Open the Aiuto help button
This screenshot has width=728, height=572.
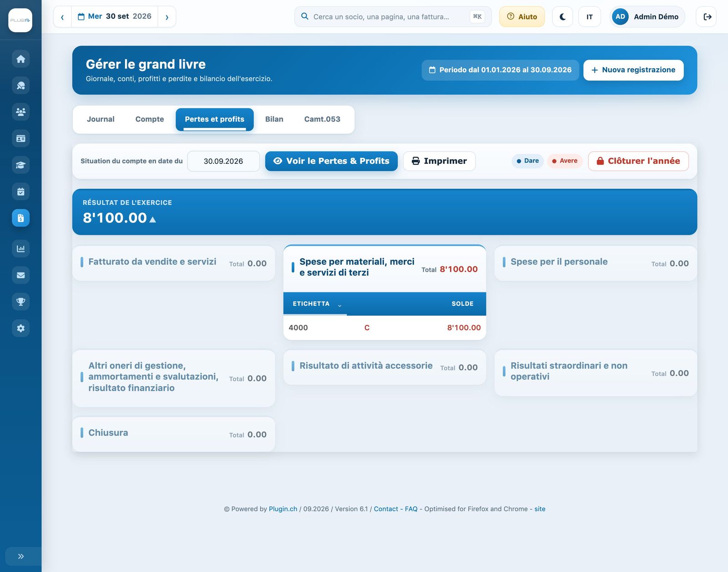click(x=522, y=16)
